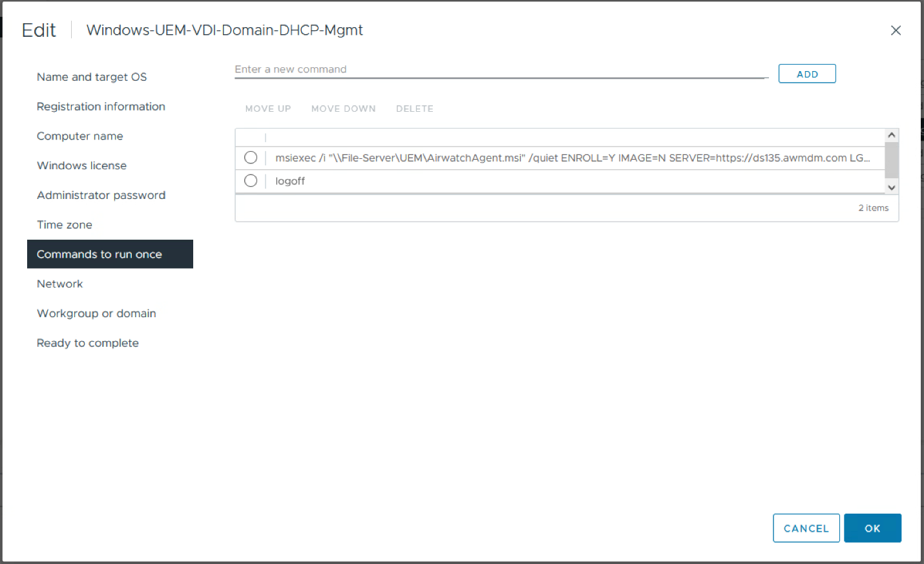
Task: Open the Computer name page
Action: [x=80, y=136]
